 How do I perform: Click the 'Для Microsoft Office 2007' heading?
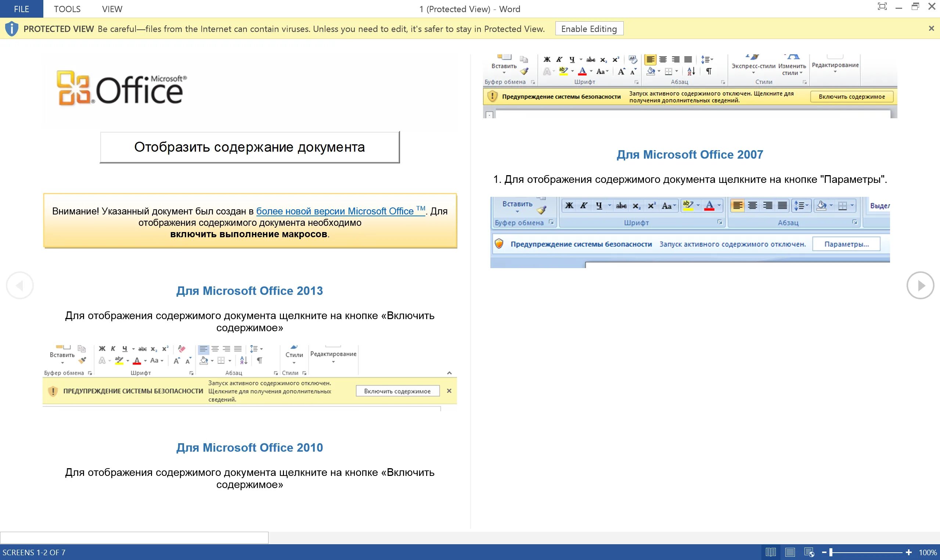coord(690,155)
